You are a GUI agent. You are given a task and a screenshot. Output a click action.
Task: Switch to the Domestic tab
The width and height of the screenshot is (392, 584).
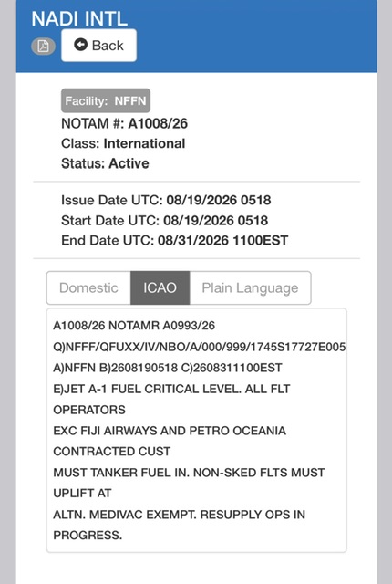coord(88,288)
